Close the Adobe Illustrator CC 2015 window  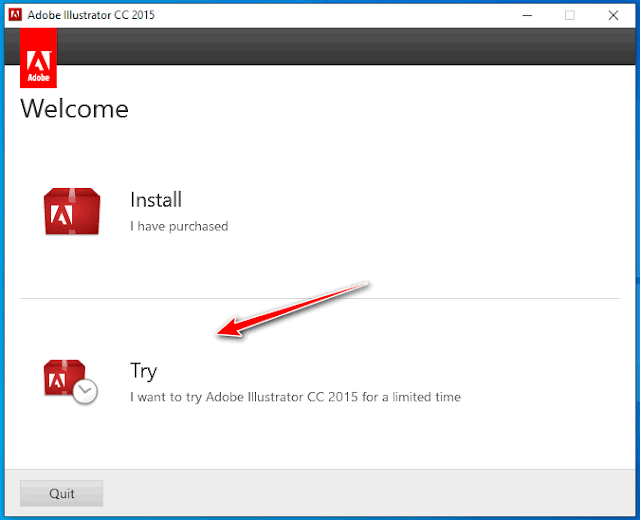coord(613,16)
